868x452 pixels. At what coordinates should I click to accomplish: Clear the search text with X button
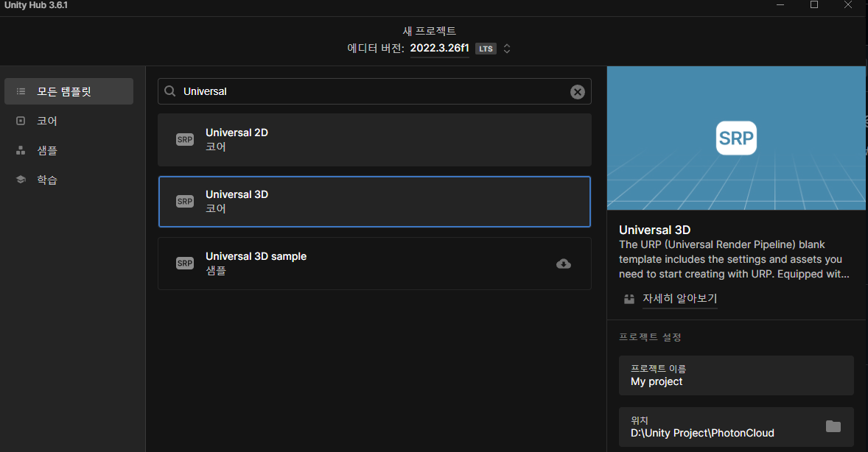click(x=578, y=92)
